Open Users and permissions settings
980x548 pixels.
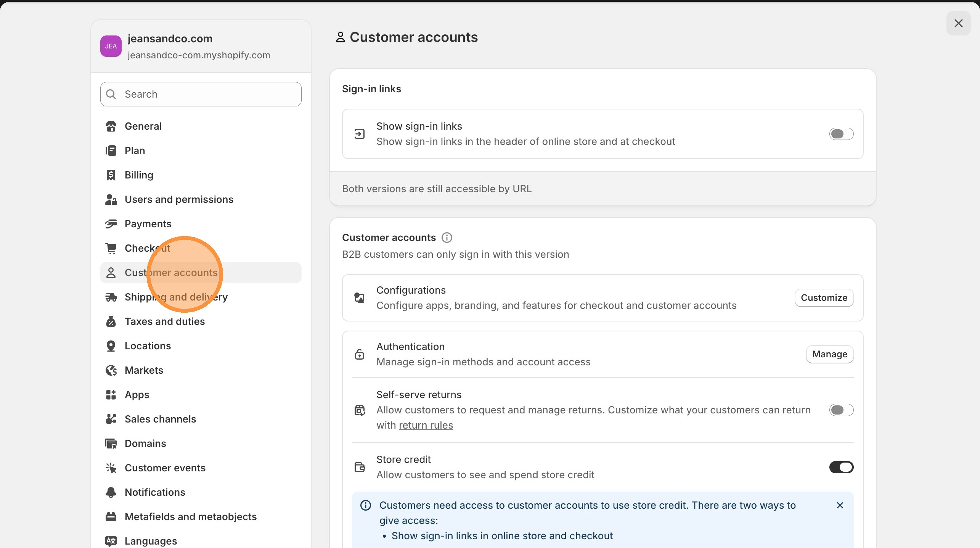(x=179, y=199)
